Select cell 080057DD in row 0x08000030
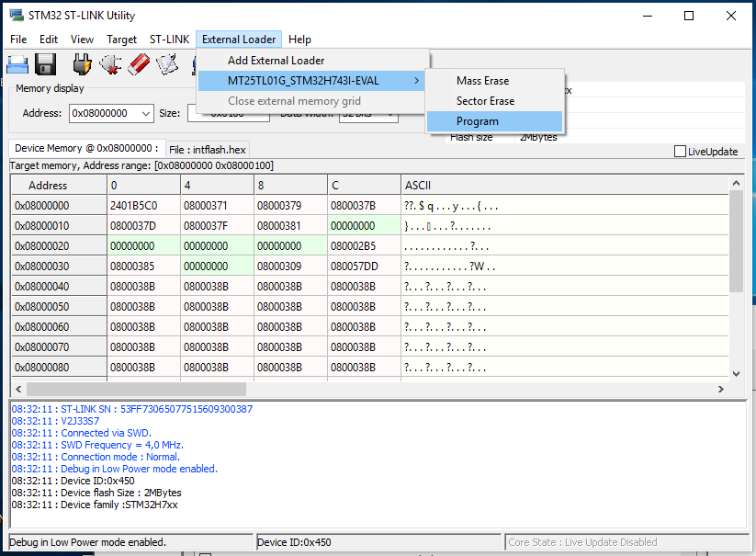756x556 pixels. (365, 267)
